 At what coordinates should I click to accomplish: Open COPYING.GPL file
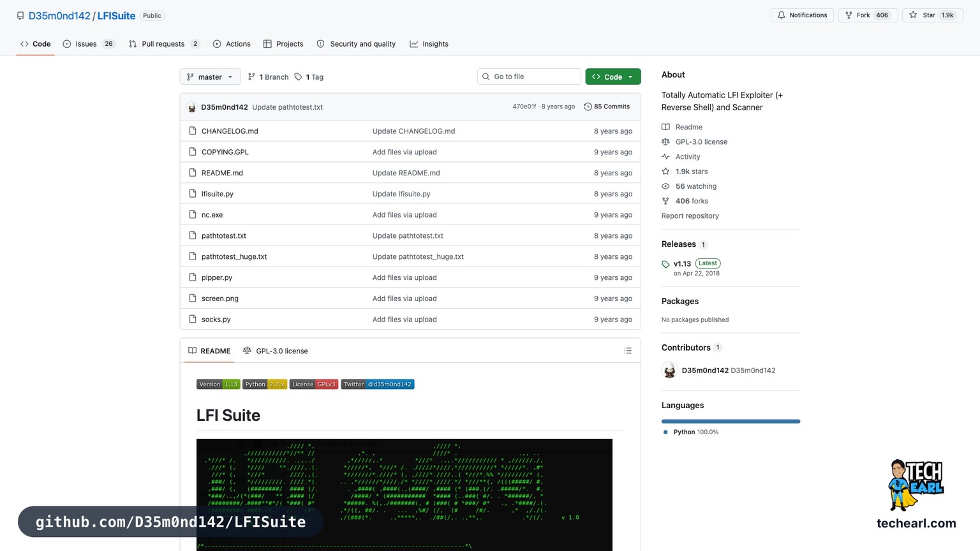[x=225, y=152]
